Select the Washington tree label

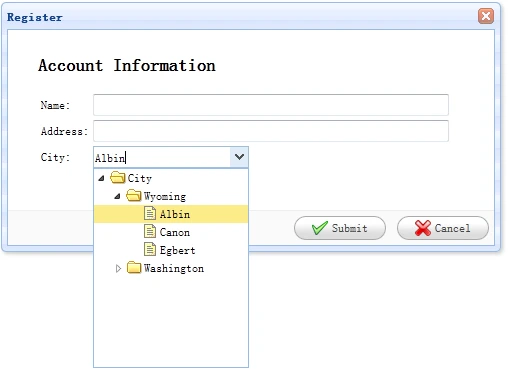174,268
